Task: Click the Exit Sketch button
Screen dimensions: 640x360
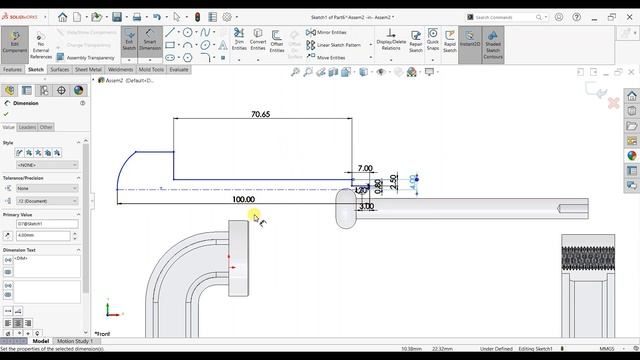Action: point(129,41)
